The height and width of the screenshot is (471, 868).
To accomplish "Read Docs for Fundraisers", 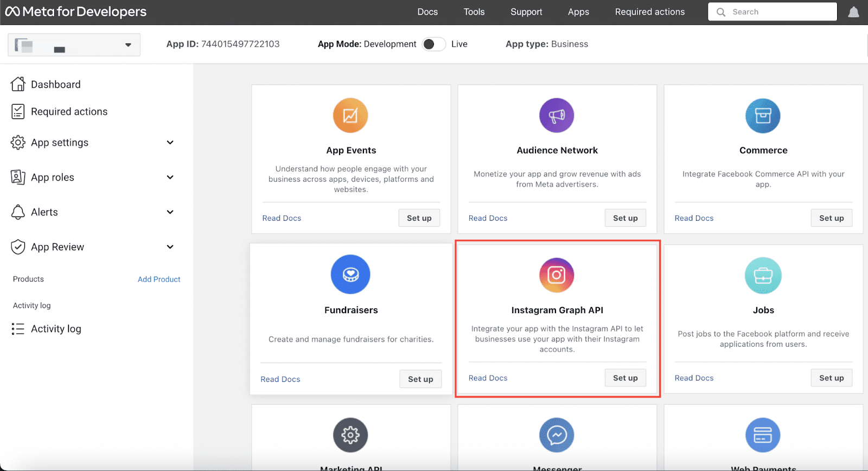I will (280, 379).
